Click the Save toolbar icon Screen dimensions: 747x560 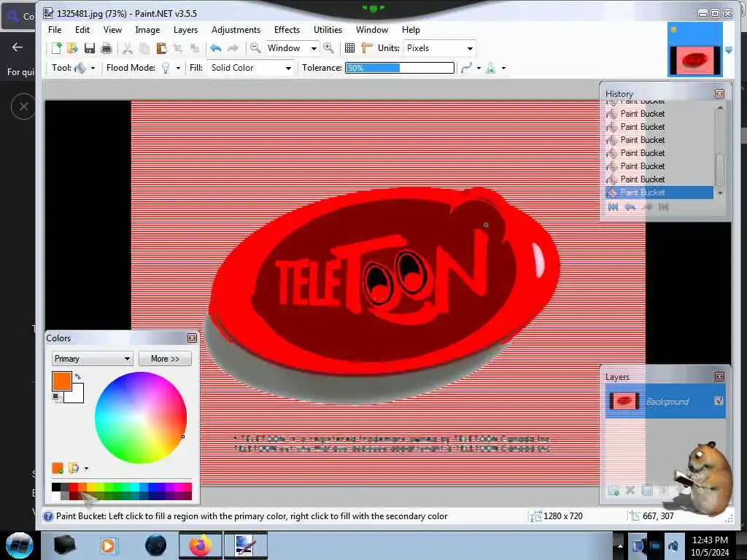(89, 48)
